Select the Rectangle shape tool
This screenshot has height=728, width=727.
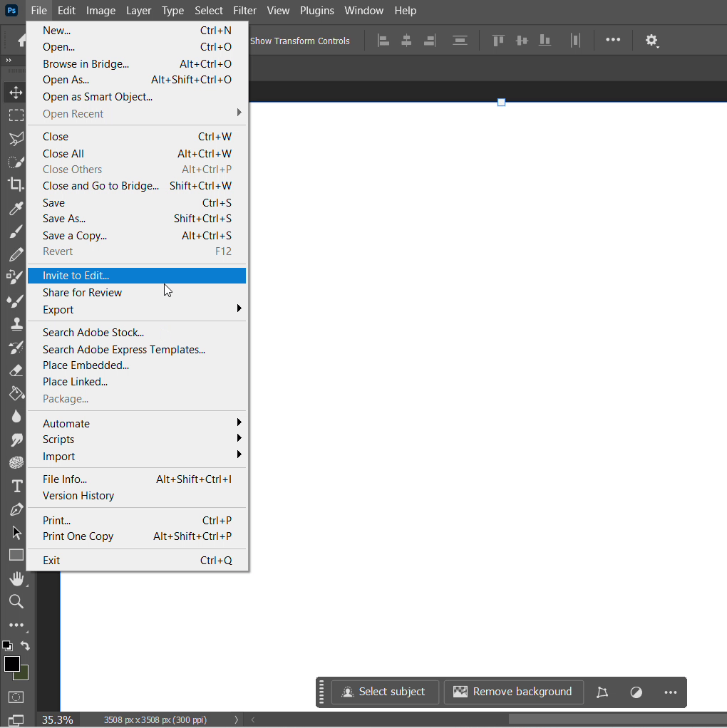coord(16,556)
